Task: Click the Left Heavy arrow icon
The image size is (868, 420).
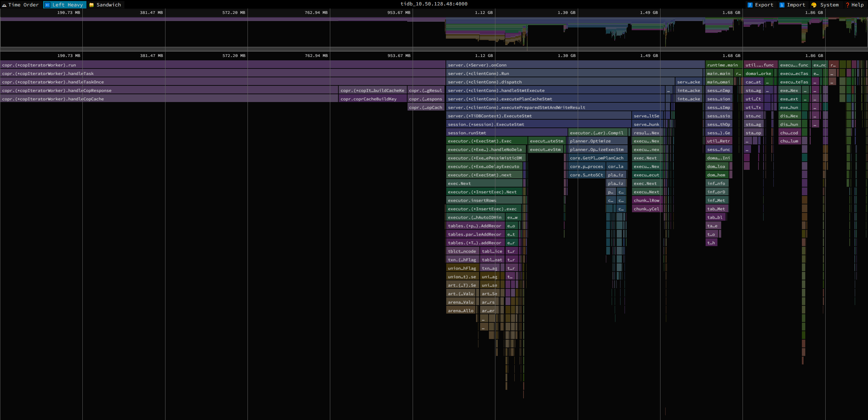Action: 47,5
